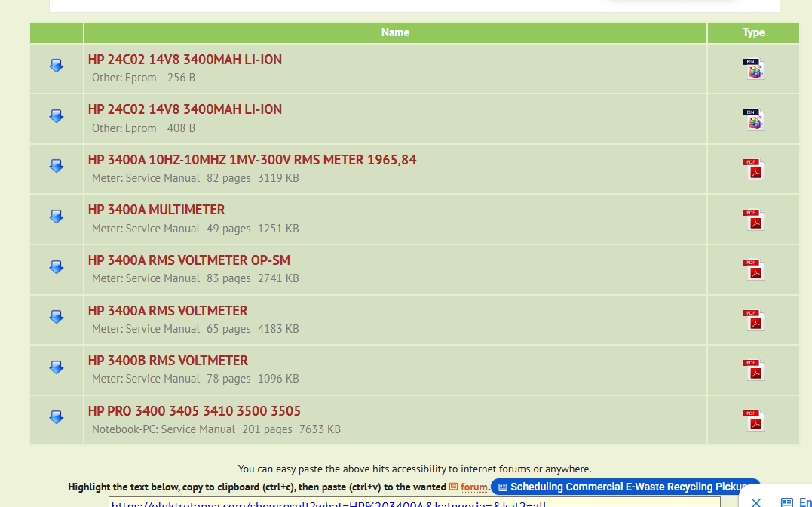Open HP 3400A MULTIMETER link
Screen dimensions: 812x507
pyautogui.click(x=156, y=210)
